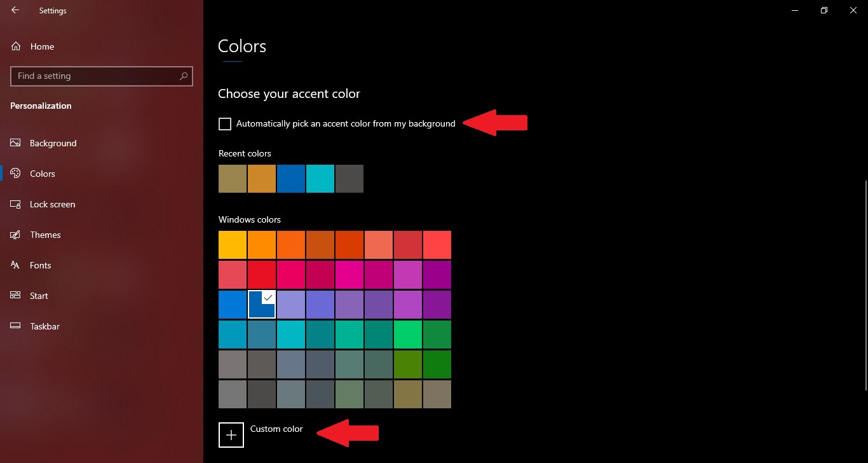Click the Taskbar icon in sidebar
This screenshot has width=868, height=463.
(16, 326)
